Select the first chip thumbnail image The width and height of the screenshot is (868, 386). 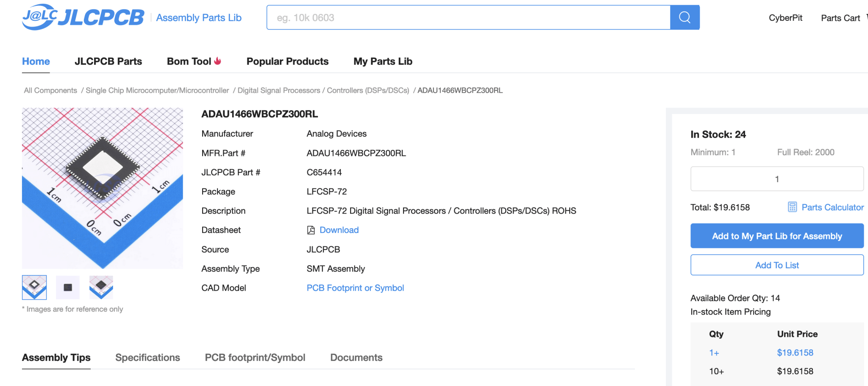tap(34, 287)
